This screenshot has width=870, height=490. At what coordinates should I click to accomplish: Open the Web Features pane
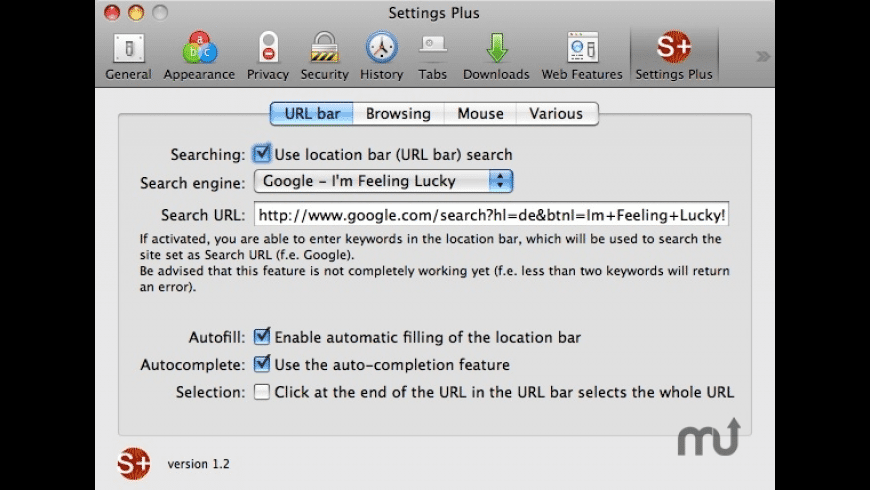pos(582,55)
